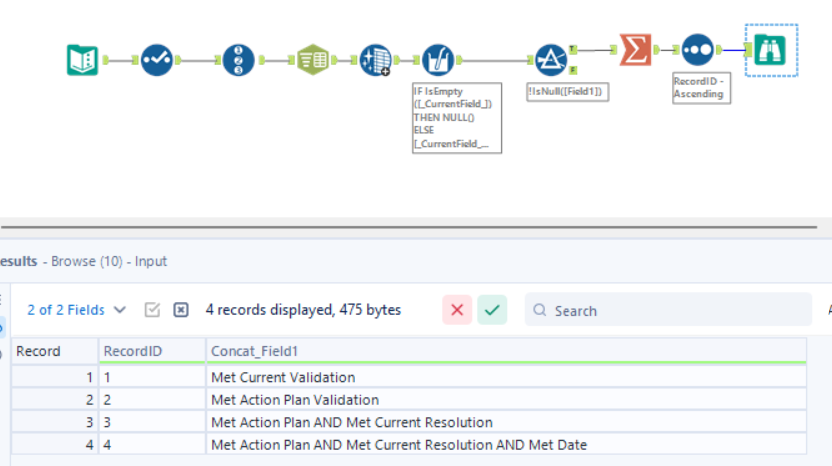Click the Select tool checkmark node
Image resolution: width=832 pixels, height=466 pixels.
pyautogui.click(x=157, y=60)
